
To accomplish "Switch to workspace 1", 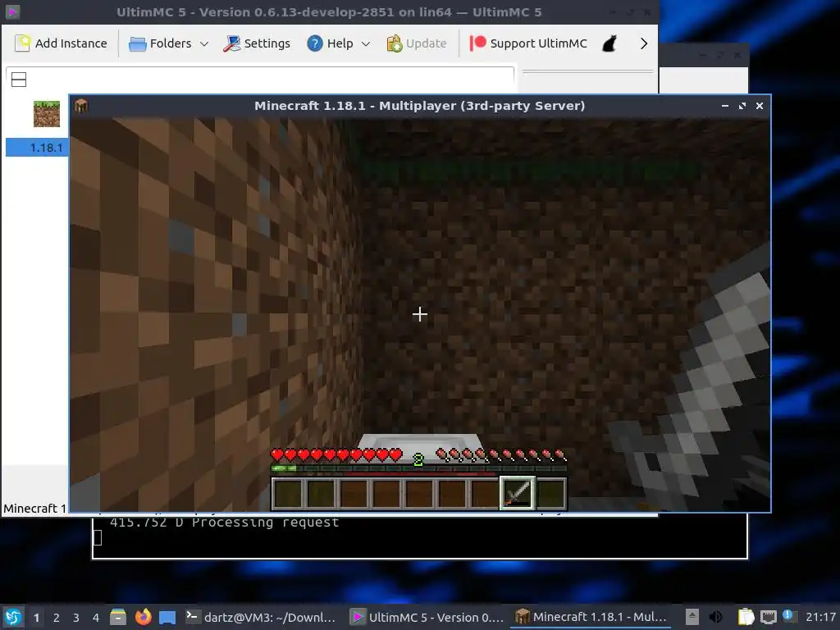I will click(36, 618).
